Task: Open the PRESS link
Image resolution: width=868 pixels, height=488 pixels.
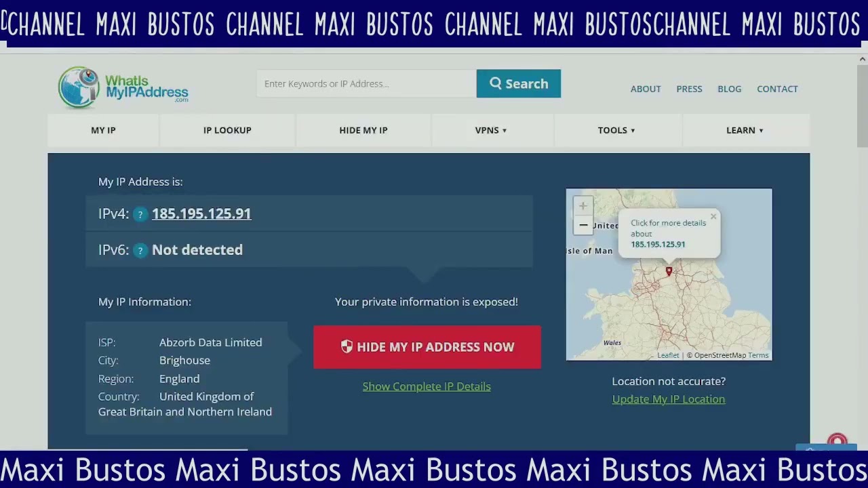Action: [689, 89]
